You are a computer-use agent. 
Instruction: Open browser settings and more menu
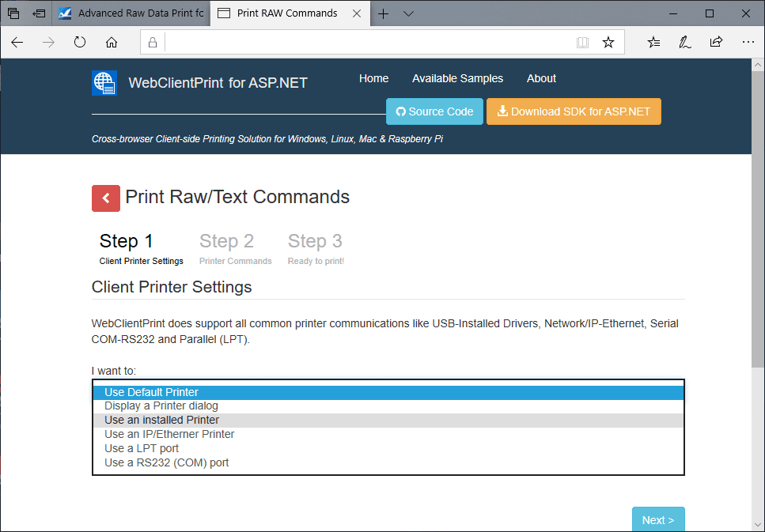748,43
